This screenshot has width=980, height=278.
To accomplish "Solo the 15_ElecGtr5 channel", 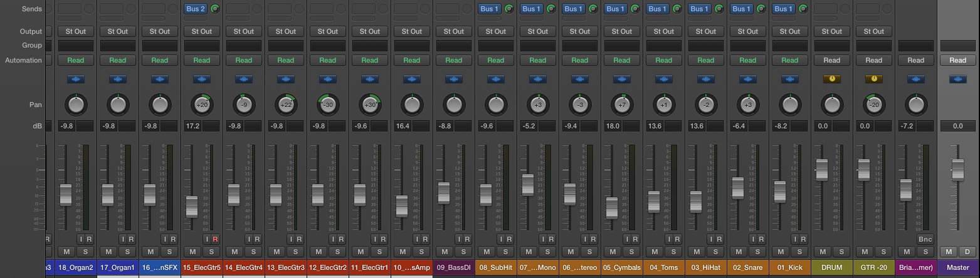I will (211, 252).
